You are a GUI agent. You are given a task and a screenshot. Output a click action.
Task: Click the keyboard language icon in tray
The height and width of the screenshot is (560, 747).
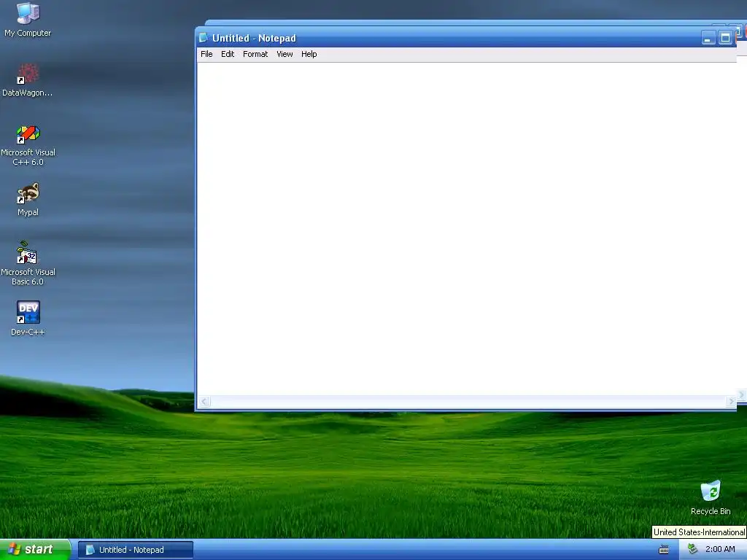point(664,550)
